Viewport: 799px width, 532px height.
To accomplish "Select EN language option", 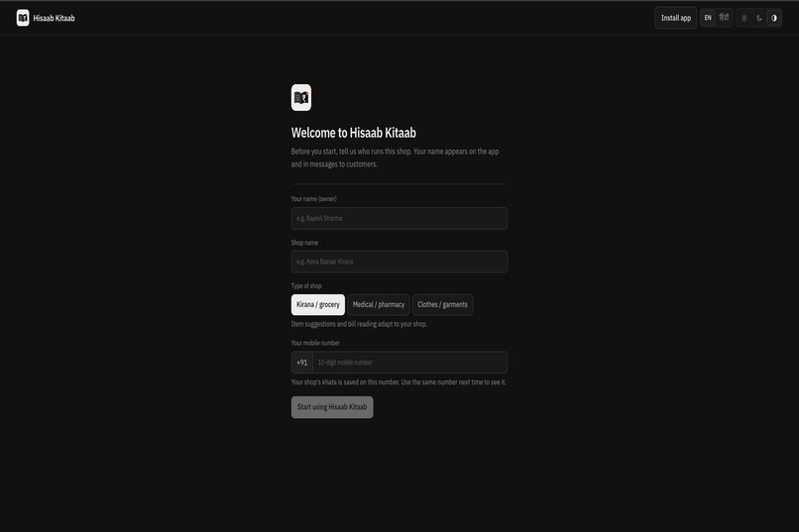I will pyautogui.click(x=708, y=18).
